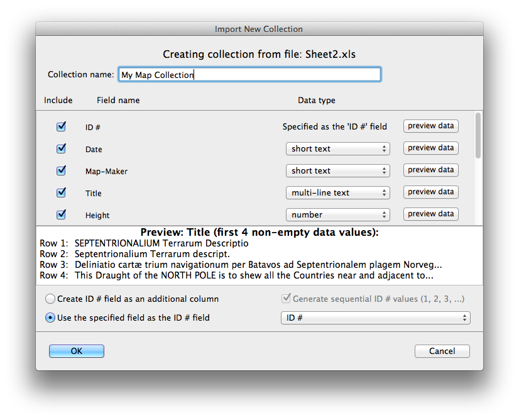
Task: Open the Height number type dropdown
Action: click(337, 214)
